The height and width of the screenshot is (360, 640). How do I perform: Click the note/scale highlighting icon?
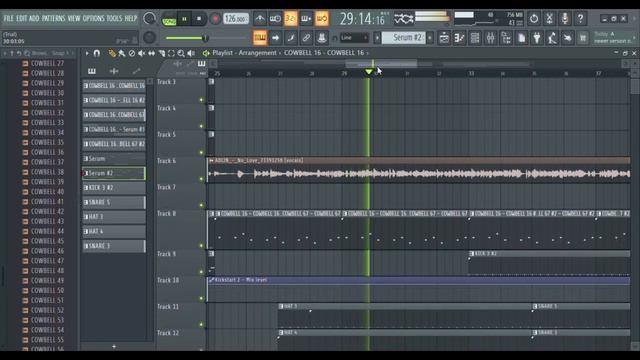coord(291,38)
